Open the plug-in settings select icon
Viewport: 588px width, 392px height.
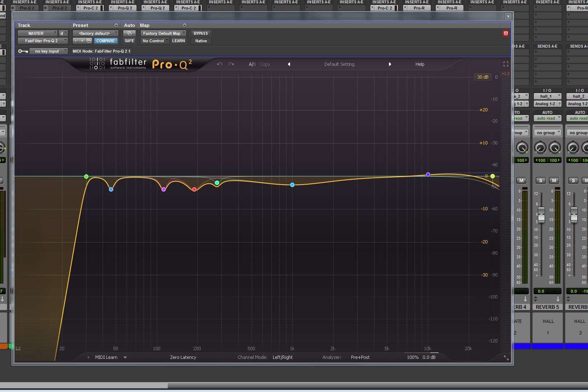click(x=89, y=41)
